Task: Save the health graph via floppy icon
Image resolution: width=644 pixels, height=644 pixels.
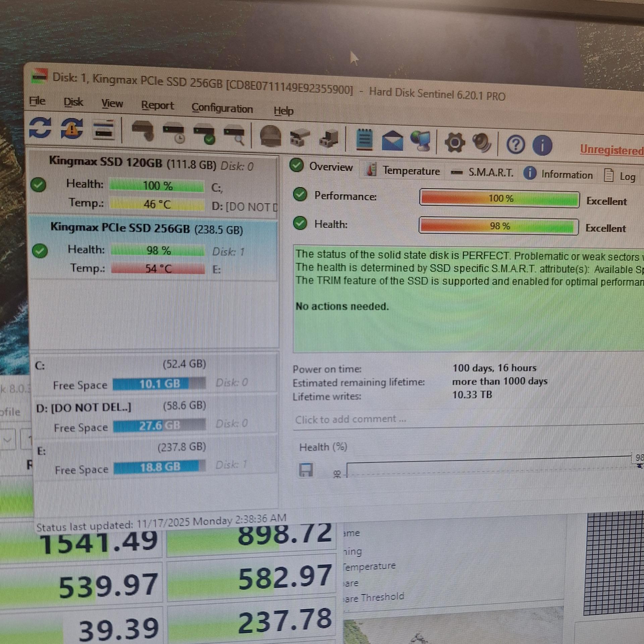Action: coord(306,470)
